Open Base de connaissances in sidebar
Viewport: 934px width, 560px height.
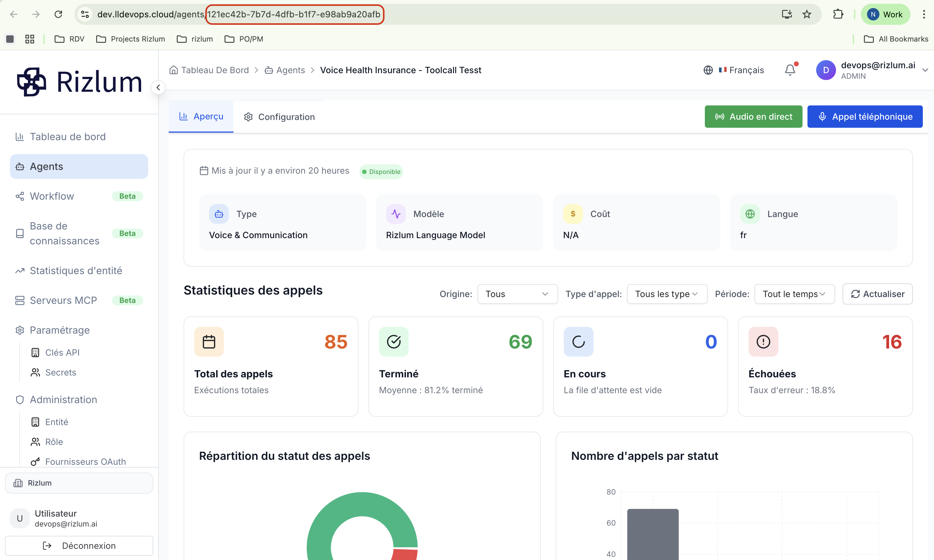click(x=79, y=233)
